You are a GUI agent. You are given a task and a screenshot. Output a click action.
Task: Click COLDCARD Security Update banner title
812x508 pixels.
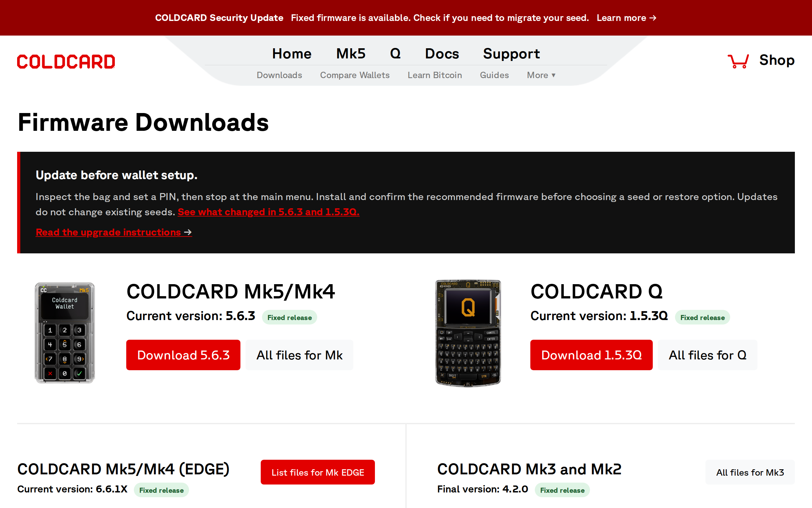pyautogui.click(x=219, y=18)
